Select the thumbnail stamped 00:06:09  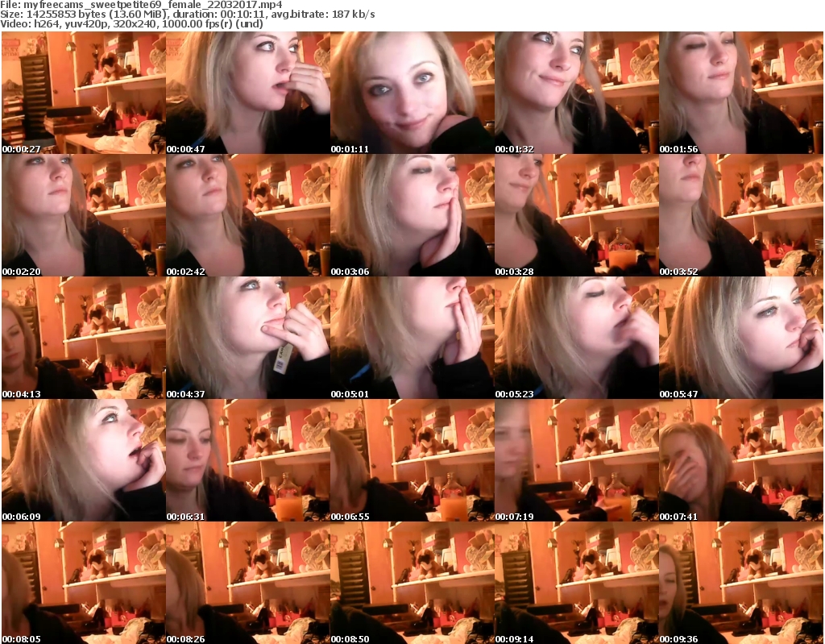tap(84, 460)
